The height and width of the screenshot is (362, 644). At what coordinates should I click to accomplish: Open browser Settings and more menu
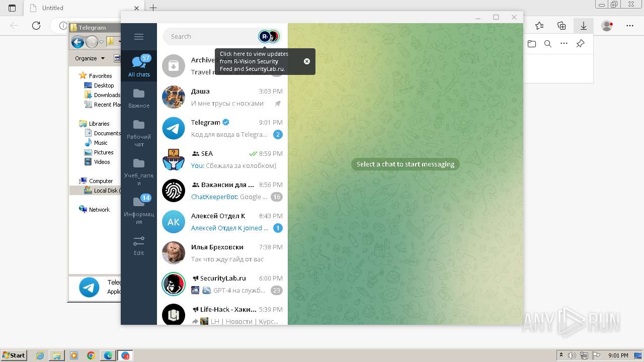pos(629,26)
